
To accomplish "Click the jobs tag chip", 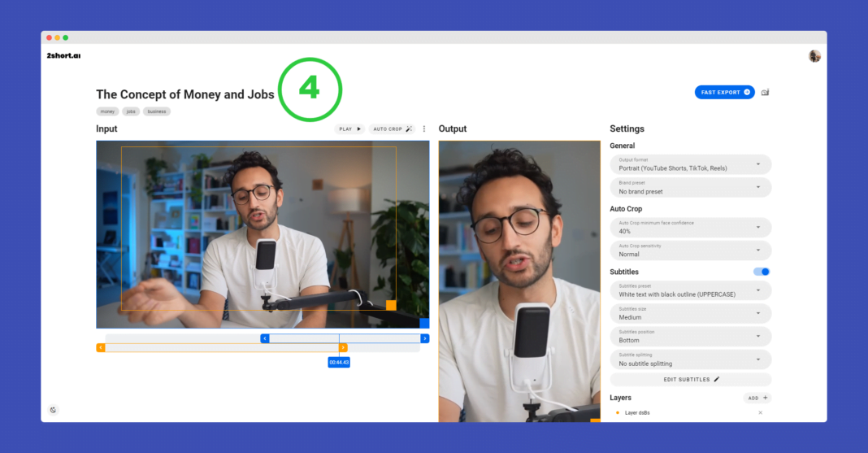I will 131,111.
